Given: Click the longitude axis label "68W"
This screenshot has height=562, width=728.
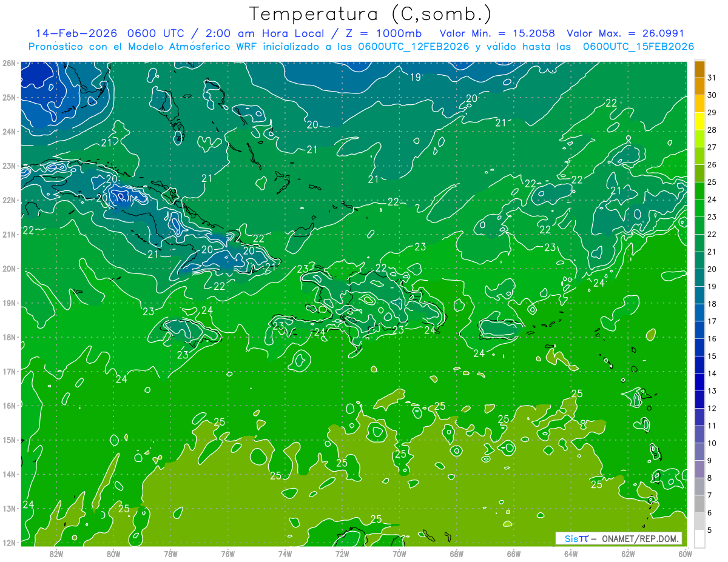Looking at the screenshot, I should pyautogui.click(x=457, y=554).
